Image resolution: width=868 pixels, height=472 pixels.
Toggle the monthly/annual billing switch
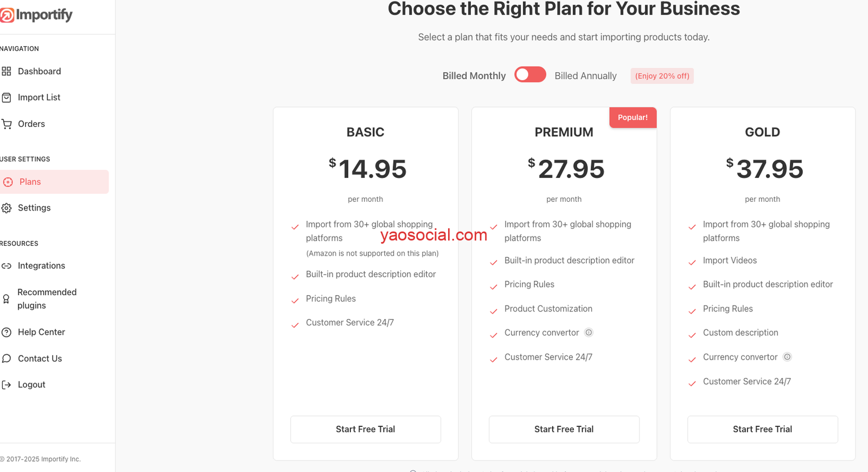click(x=530, y=75)
